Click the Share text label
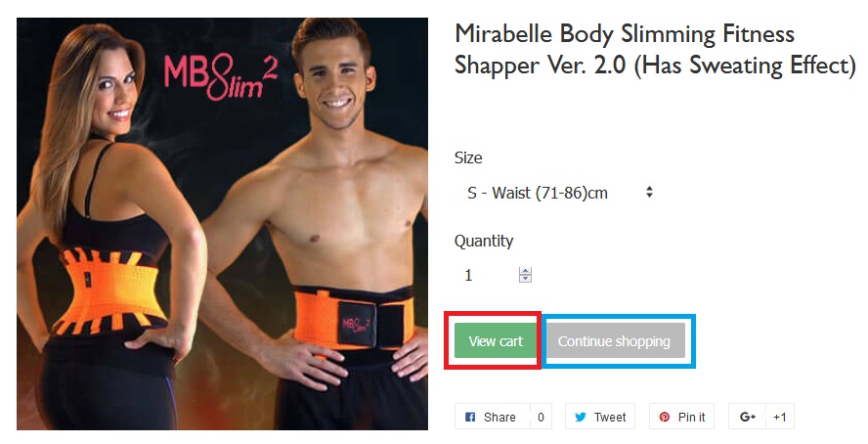 499,418
